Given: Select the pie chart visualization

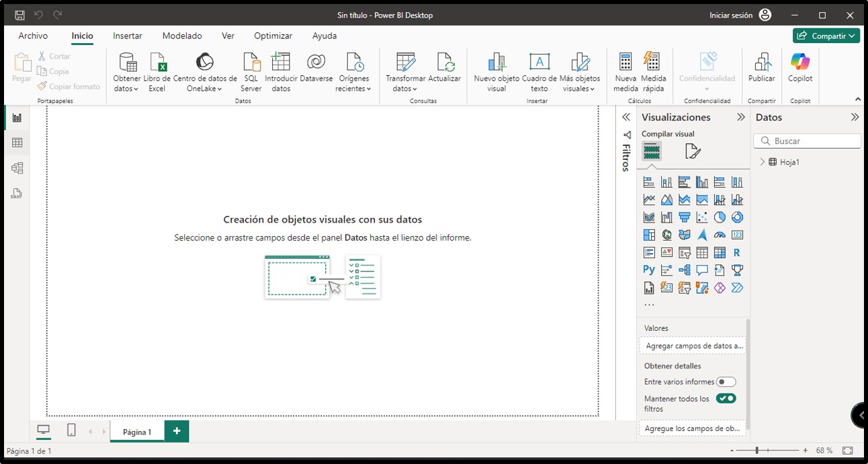Looking at the screenshot, I should click(720, 217).
